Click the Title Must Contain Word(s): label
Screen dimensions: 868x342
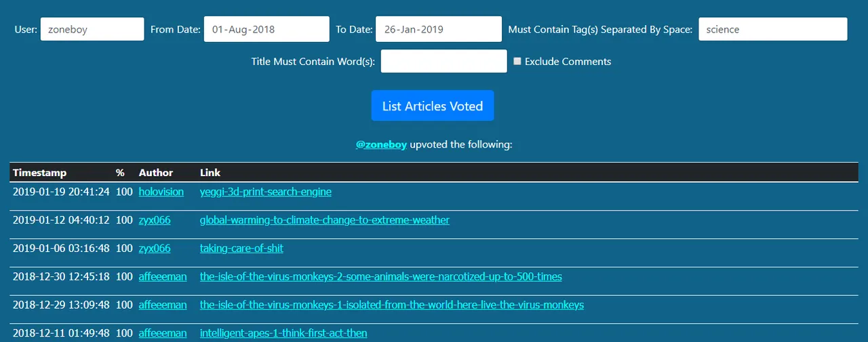click(313, 62)
